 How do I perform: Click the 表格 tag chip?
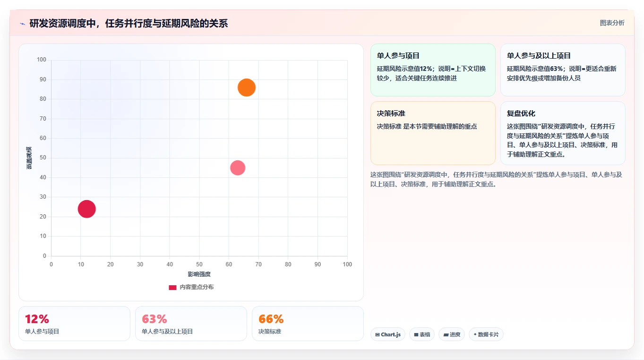tap(422, 334)
